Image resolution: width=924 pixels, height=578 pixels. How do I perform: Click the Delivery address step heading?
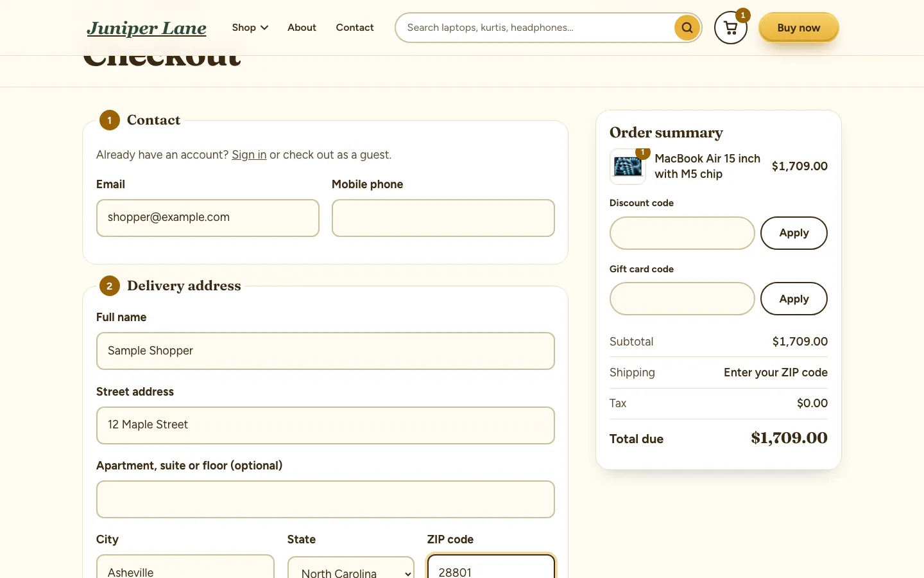(184, 286)
